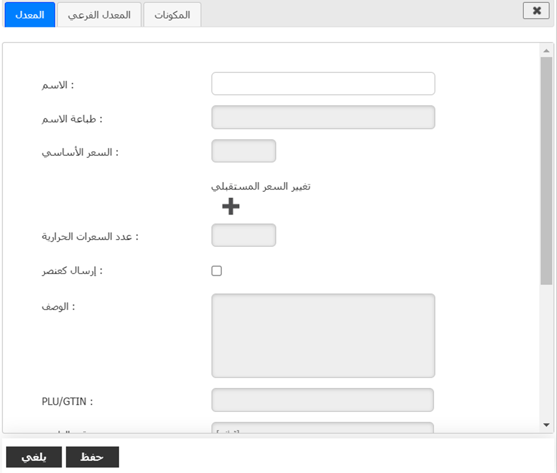
Task: Select the المعدل tab
Action: pos(30,15)
